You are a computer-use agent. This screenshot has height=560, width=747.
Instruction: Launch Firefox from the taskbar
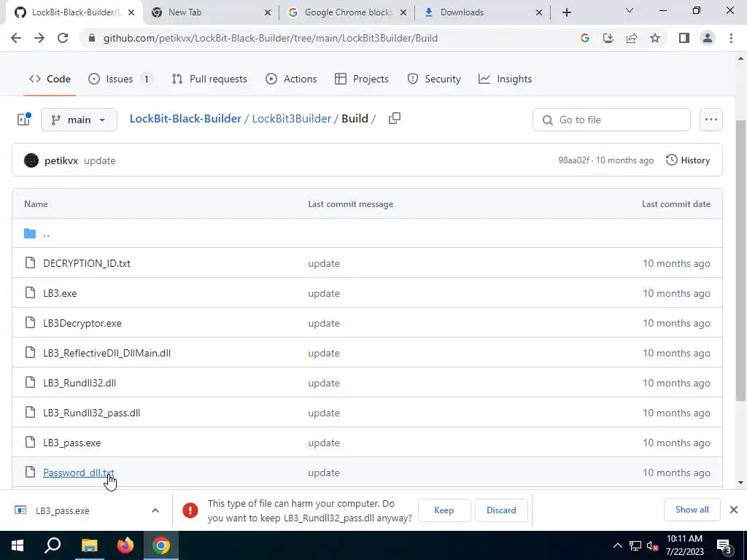125,545
